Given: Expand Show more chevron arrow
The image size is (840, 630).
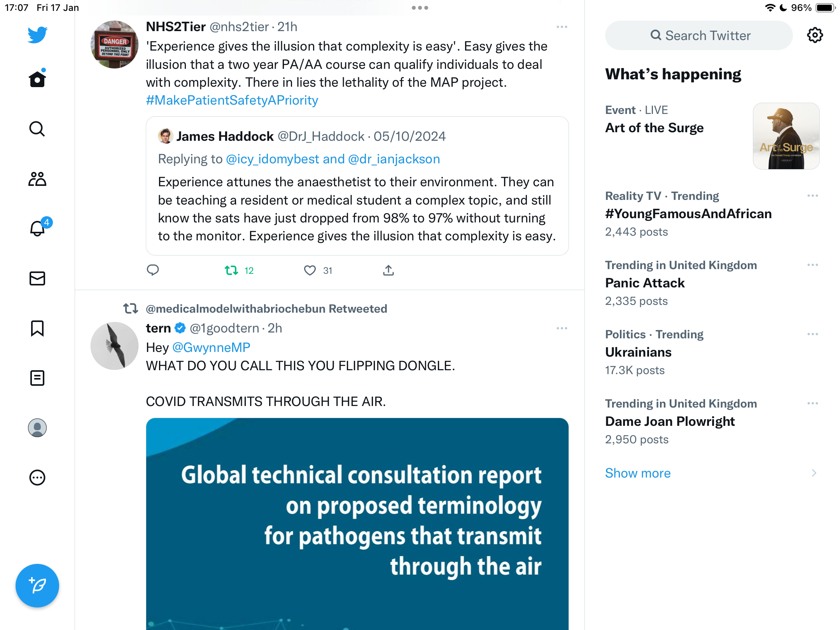Looking at the screenshot, I should point(814,473).
